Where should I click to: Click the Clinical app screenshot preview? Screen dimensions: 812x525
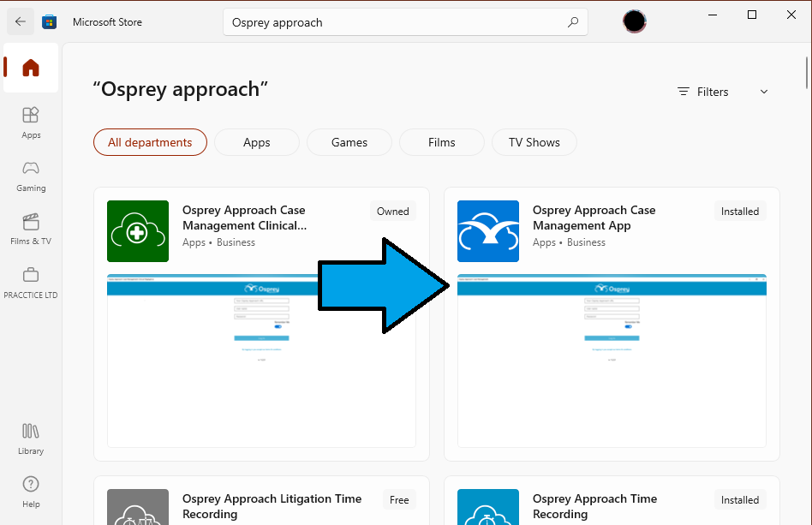click(261, 361)
